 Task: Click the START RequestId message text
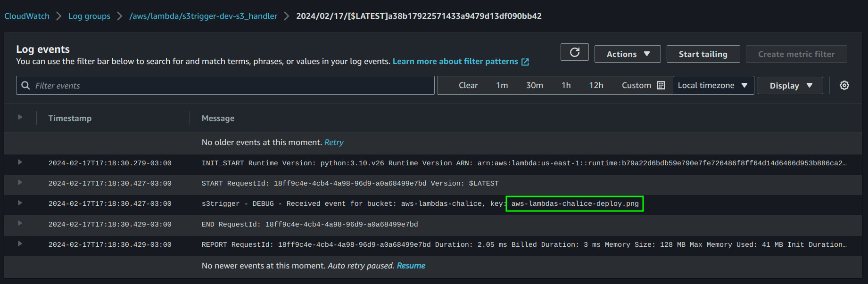tap(350, 183)
